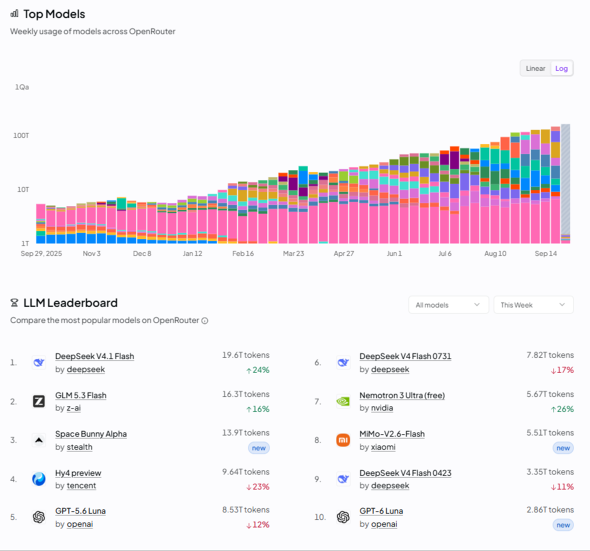This screenshot has height=551, width=590.
Task: Switch chart to Log scale
Action: tap(561, 68)
